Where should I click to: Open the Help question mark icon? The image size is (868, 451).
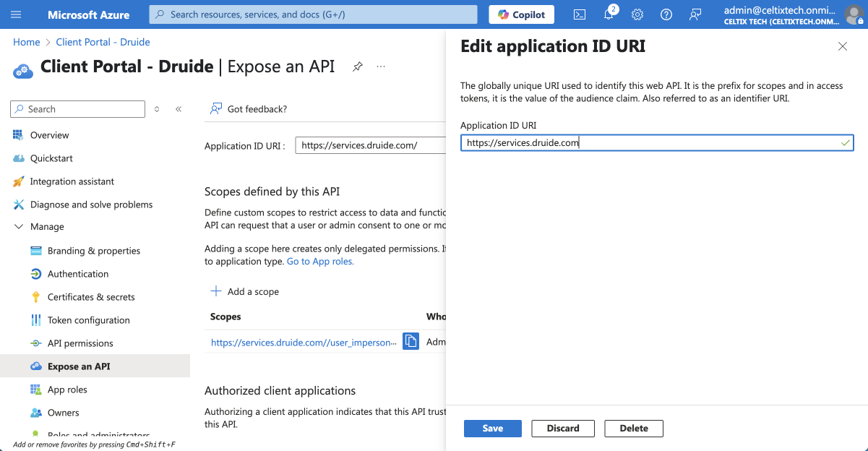666,14
